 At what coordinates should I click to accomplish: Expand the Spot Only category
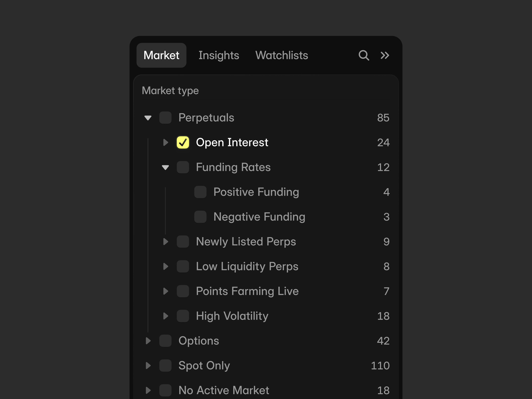pos(148,365)
